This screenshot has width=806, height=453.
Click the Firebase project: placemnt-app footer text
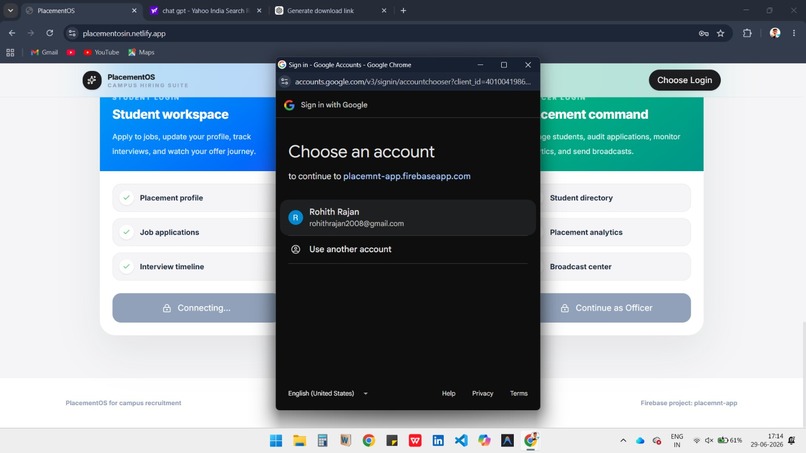[x=689, y=403]
